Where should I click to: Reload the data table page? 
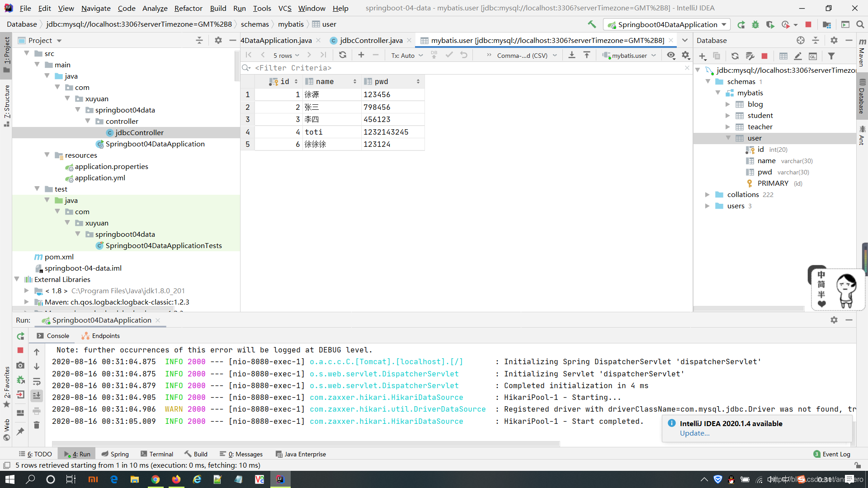343,55
